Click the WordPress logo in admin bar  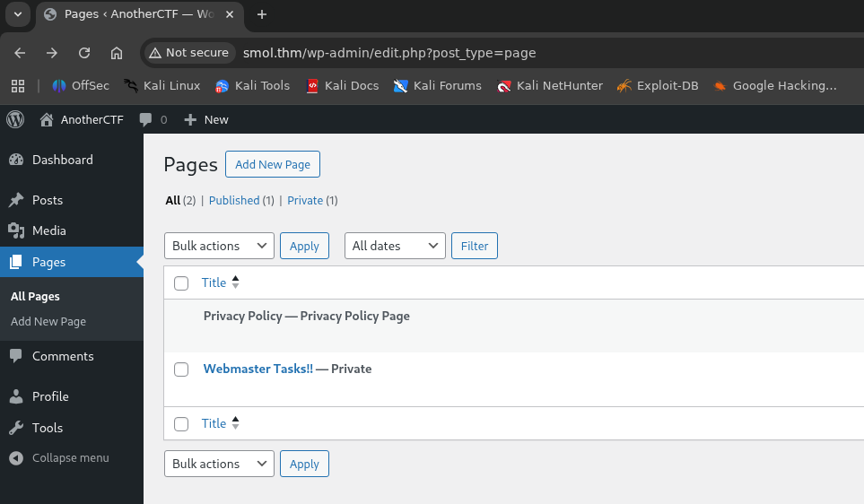pyautogui.click(x=15, y=119)
